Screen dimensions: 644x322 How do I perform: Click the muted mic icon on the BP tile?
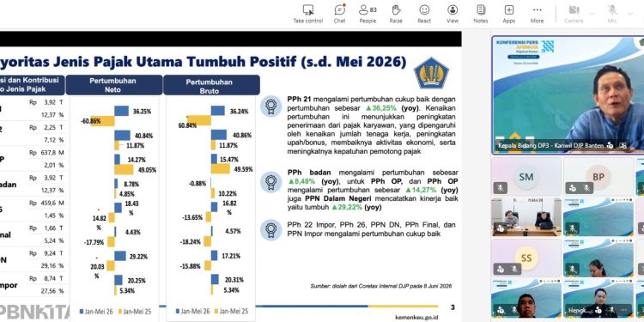click(587, 188)
